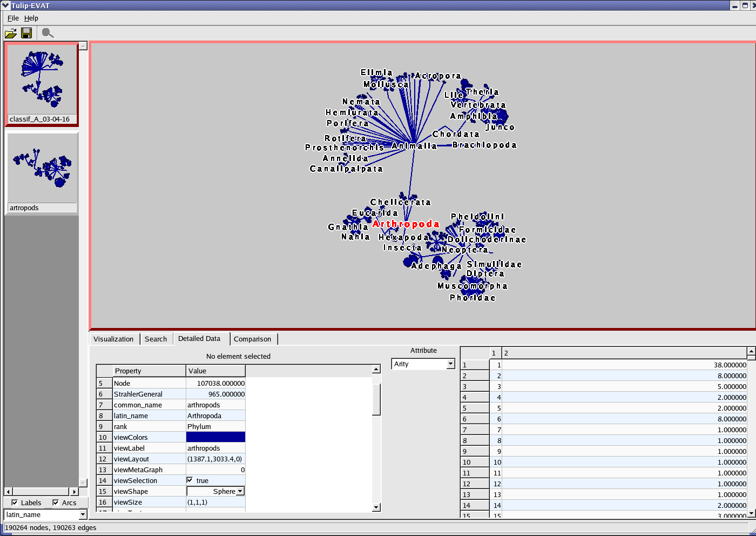This screenshot has width=756, height=536.
Task: Click the blue viewColors swatch
Action: click(215, 437)
